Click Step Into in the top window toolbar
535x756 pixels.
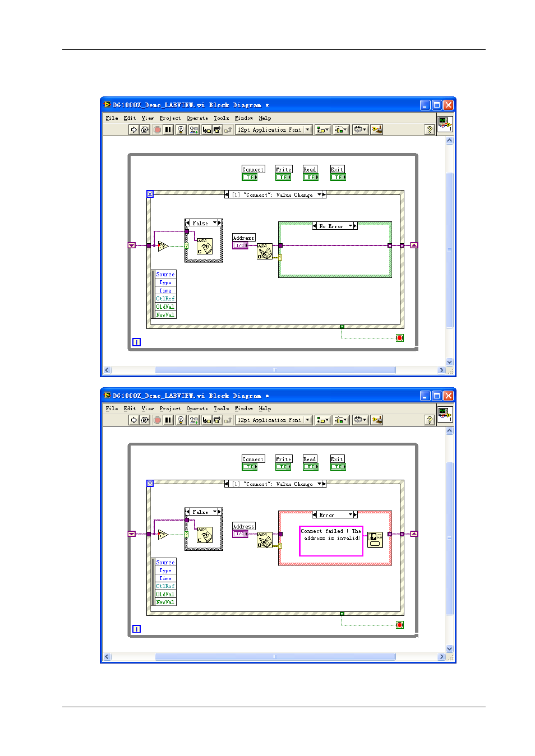(x=207, y=129)
